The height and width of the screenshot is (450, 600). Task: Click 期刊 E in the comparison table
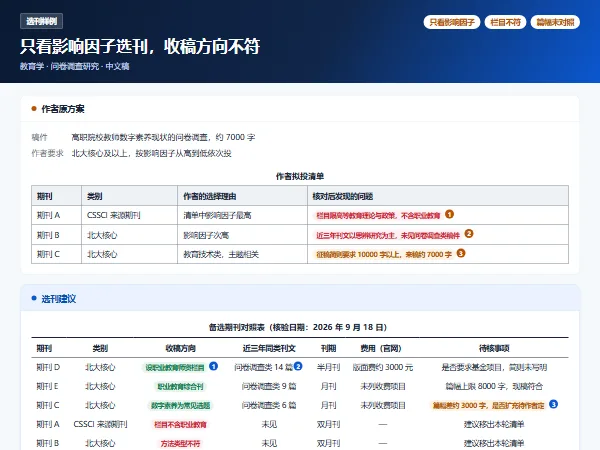click(47, 386)
